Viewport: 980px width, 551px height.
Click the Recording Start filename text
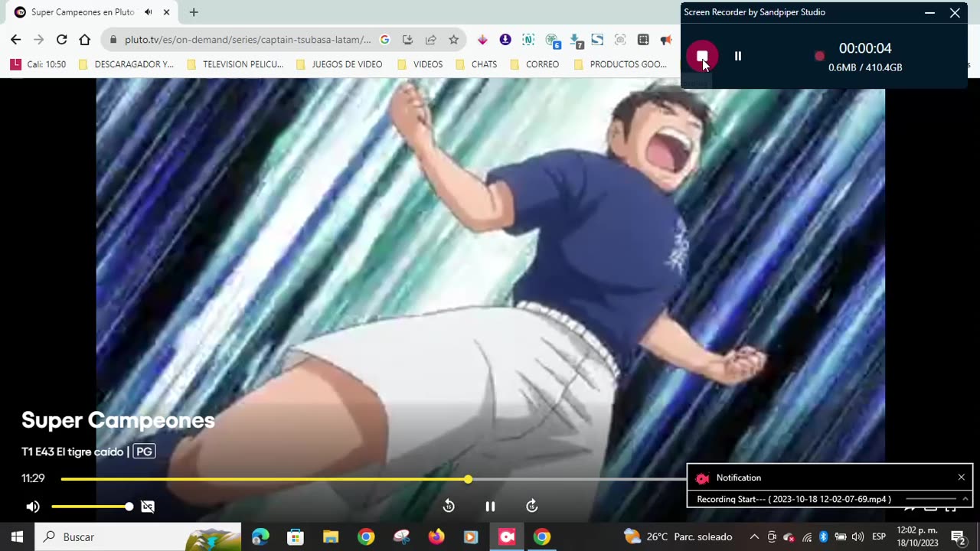[794, 499]
